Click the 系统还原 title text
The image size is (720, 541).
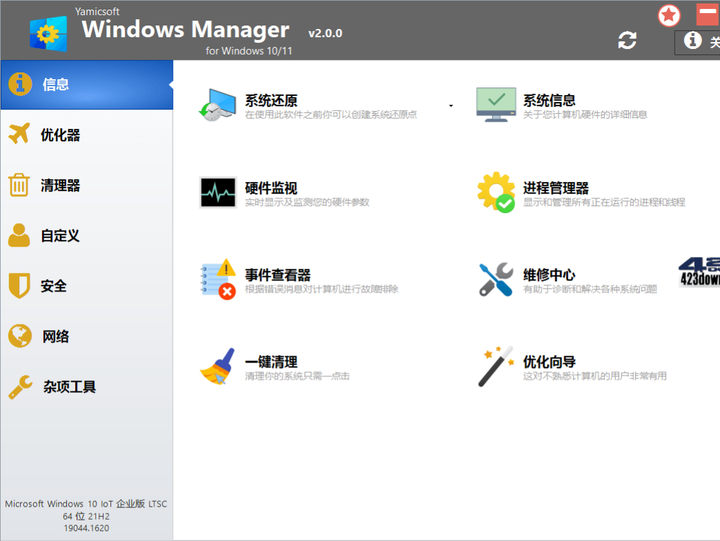[271, 100]
